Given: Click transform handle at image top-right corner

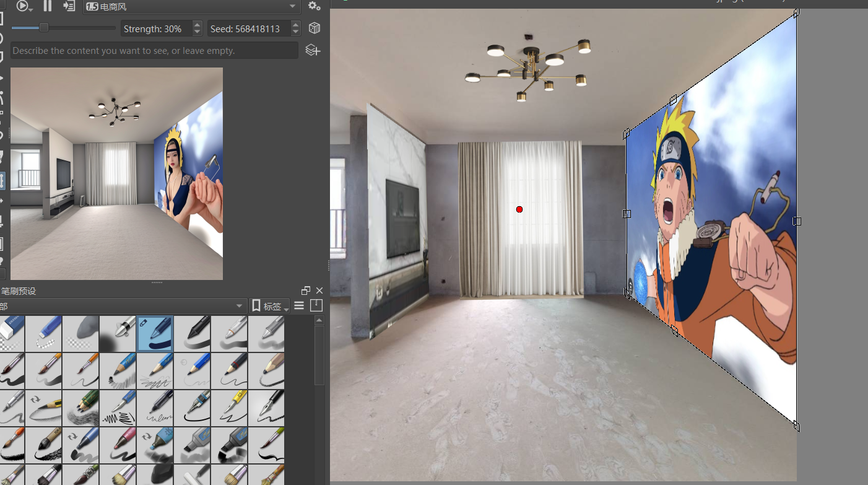Looking at the screenshot, I should click(797, 13).
